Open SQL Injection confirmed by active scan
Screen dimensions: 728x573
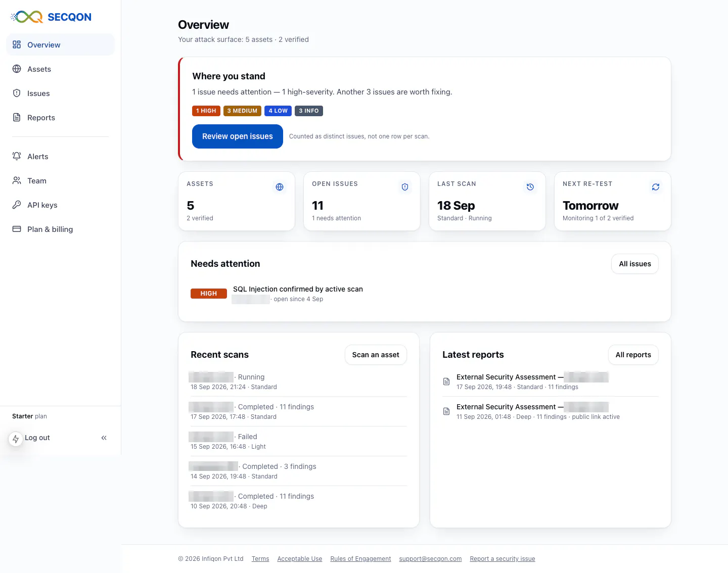pyautogui.click(x=298, y=289)
